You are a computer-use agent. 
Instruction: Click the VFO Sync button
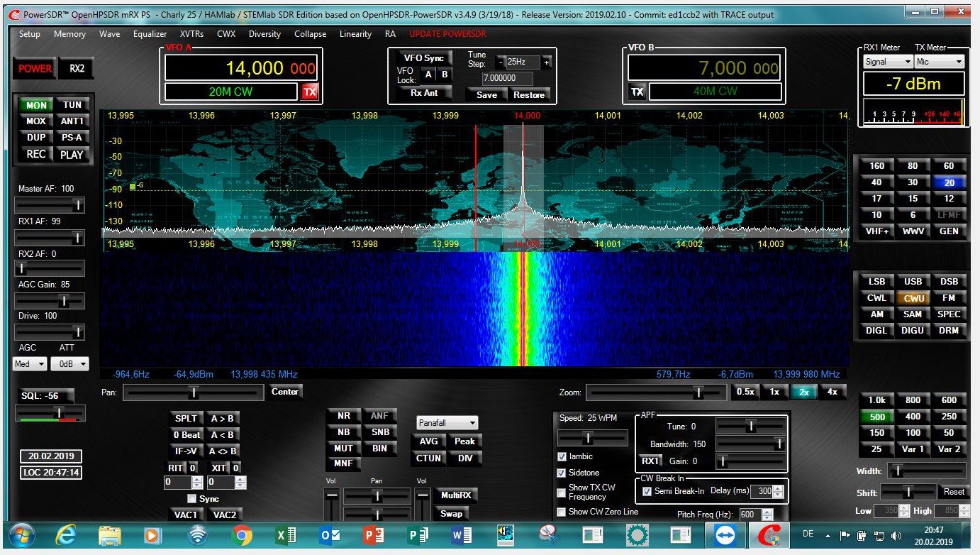[x=423, y=58]
